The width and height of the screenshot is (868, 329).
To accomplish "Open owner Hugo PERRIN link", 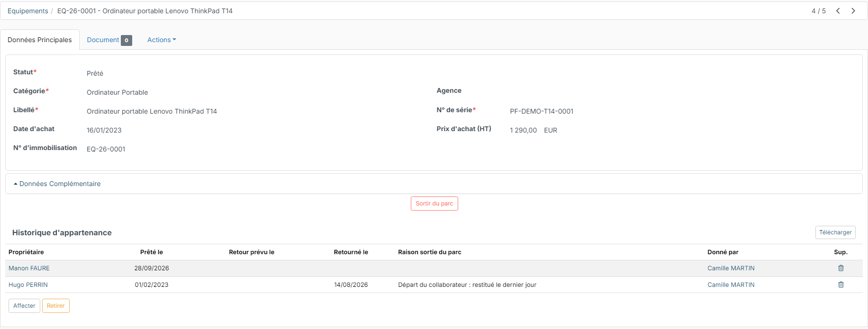I will 28,285.
